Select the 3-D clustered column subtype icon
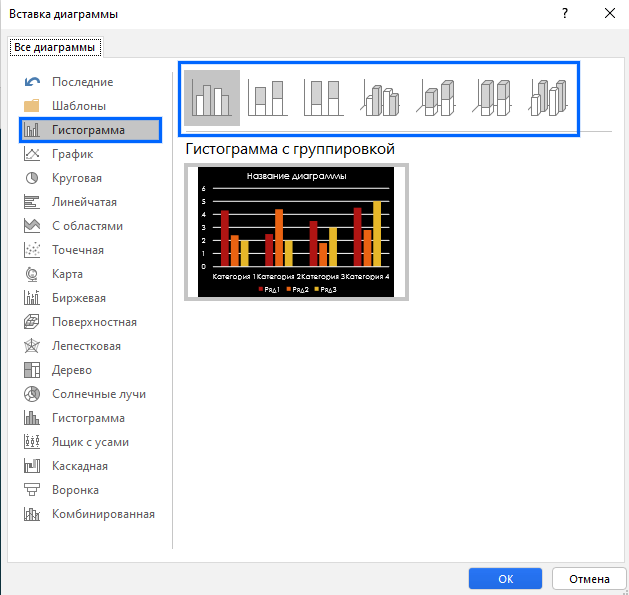This screenshot has width=629, height=595. coord(381,98)
